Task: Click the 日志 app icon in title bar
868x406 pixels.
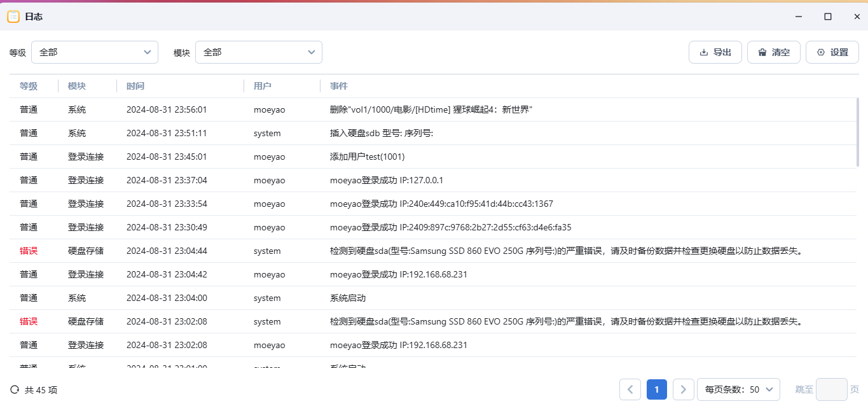Action: 13,17
